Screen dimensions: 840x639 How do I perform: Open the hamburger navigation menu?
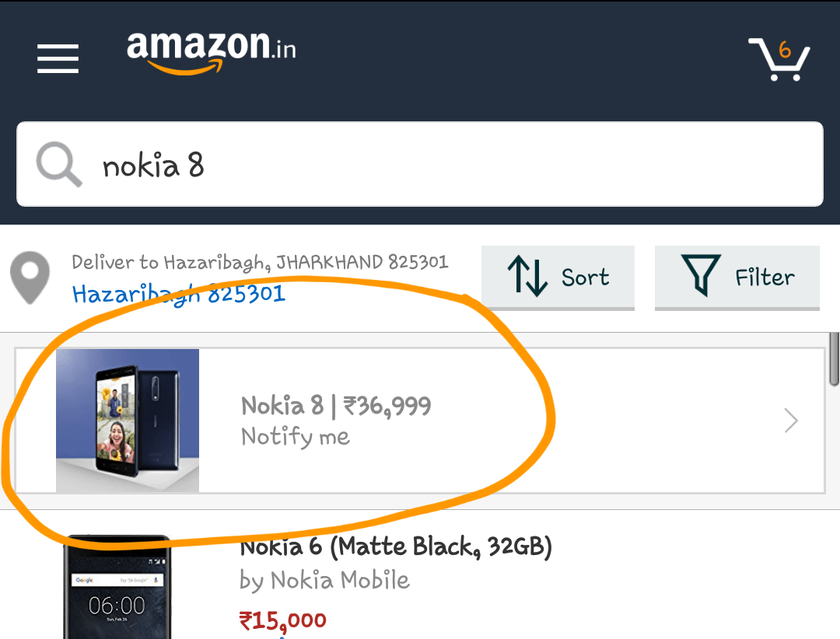pyautogui.click(x=58, y=59)
